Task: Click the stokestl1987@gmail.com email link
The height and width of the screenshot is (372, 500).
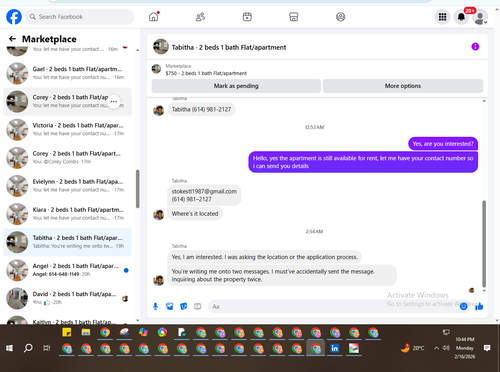Action: [x=204, y=191]
